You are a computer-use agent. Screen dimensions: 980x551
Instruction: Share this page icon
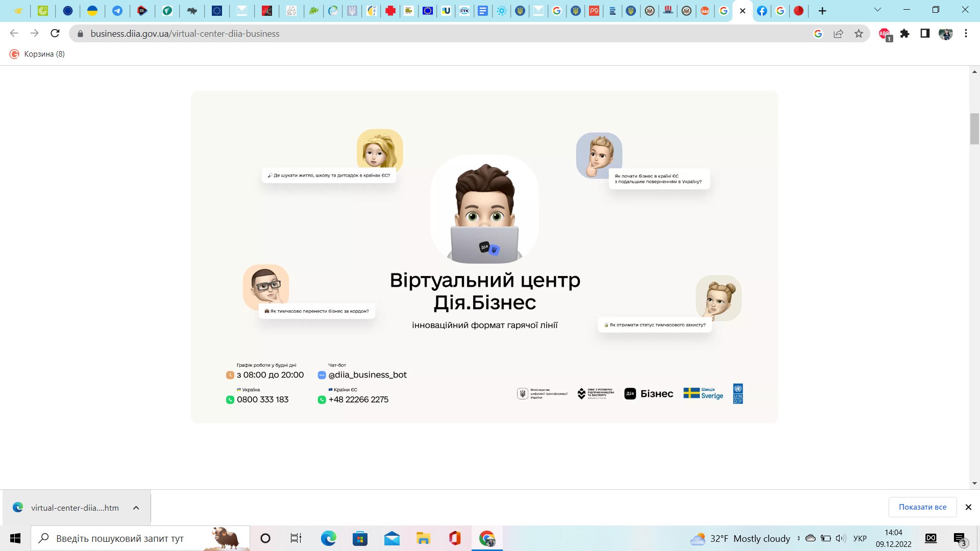(839, 34)
